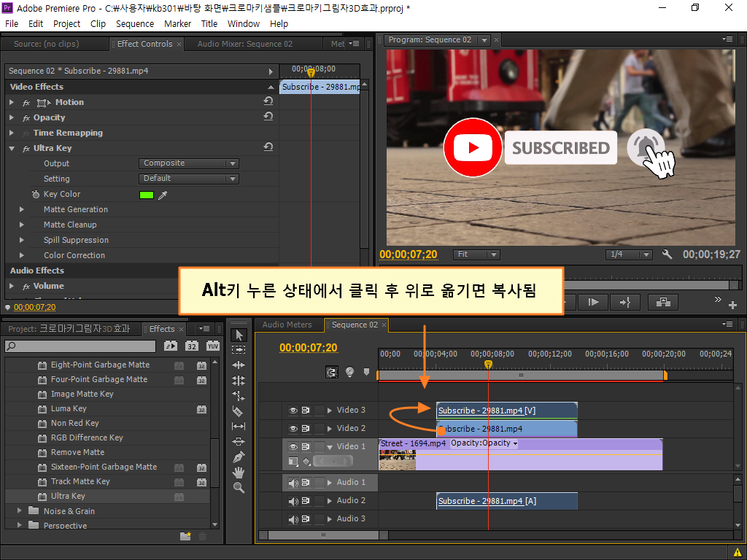Image resolution: width=747 pixels, height=560 pixels.
Task: Hide the Video 3 track output
Action: (x=293, y=410)
